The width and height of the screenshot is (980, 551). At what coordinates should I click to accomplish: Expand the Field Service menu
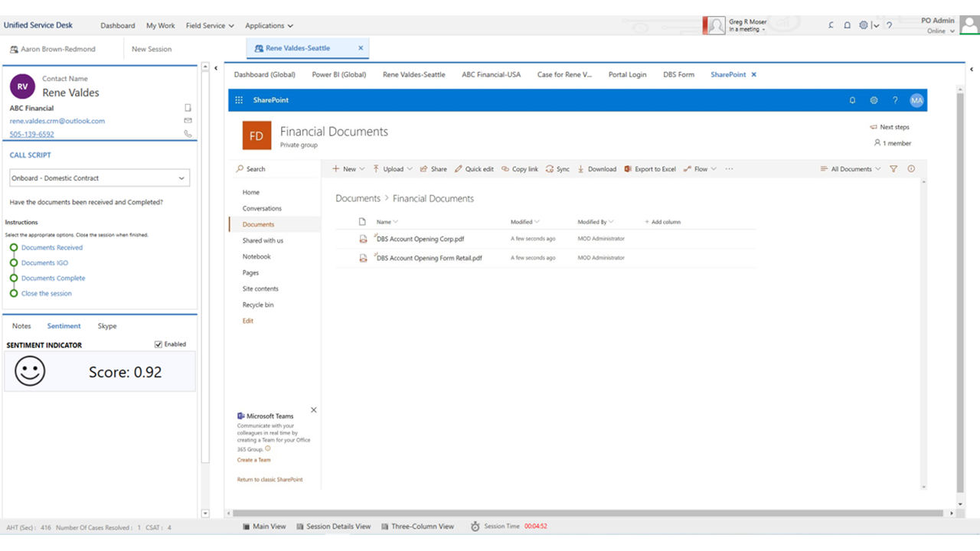point(210,25)
